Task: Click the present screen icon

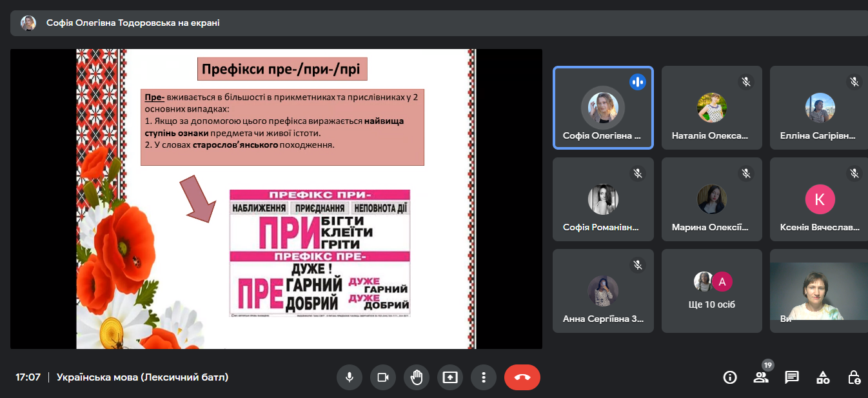Action: [x=450, y=377]
